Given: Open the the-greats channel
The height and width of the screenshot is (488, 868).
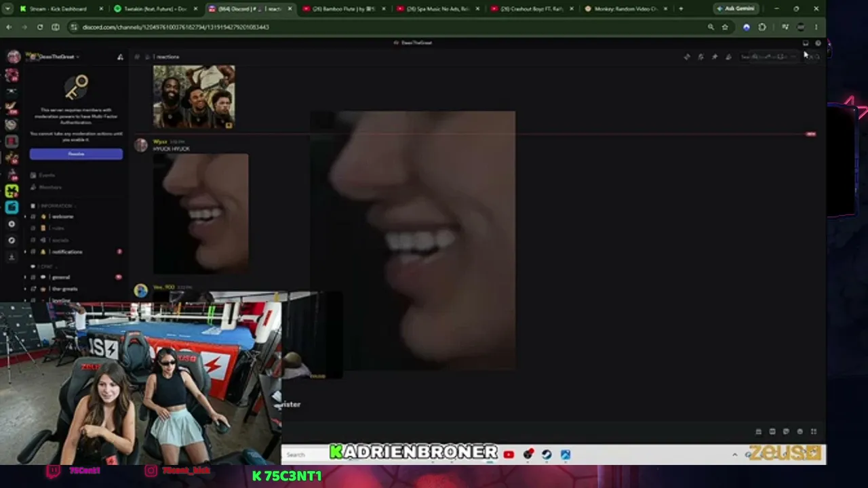Looking at the screenshot, I should click(65, 289).
